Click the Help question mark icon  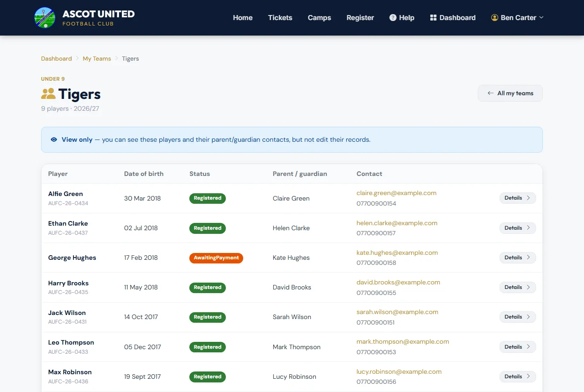pyautogui.click(x=393, y=18)
